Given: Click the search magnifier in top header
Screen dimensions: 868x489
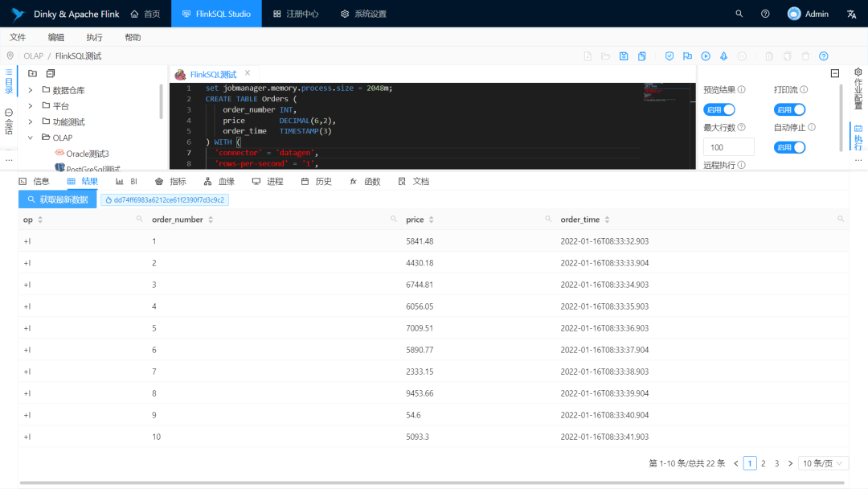Looking at the screenshot, I should pyautogui.click(x=739, y=14).
